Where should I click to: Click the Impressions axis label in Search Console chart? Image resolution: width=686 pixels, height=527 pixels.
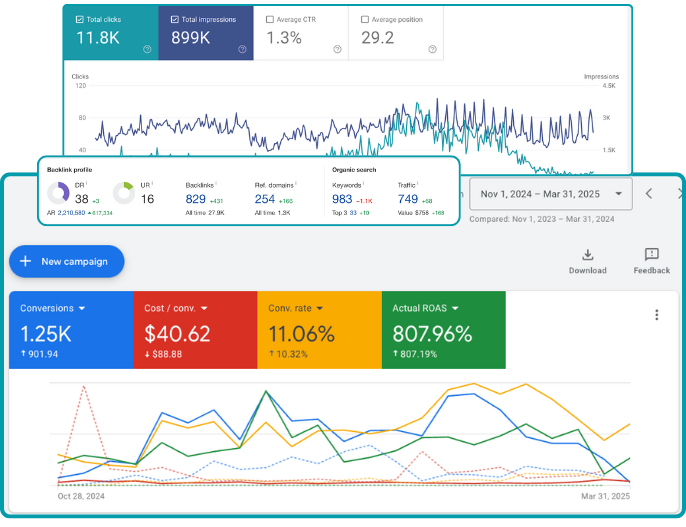point(601,77)
